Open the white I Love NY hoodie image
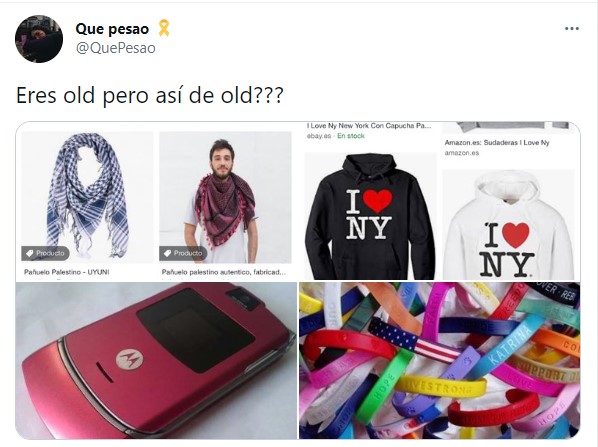 pos(508,225)
